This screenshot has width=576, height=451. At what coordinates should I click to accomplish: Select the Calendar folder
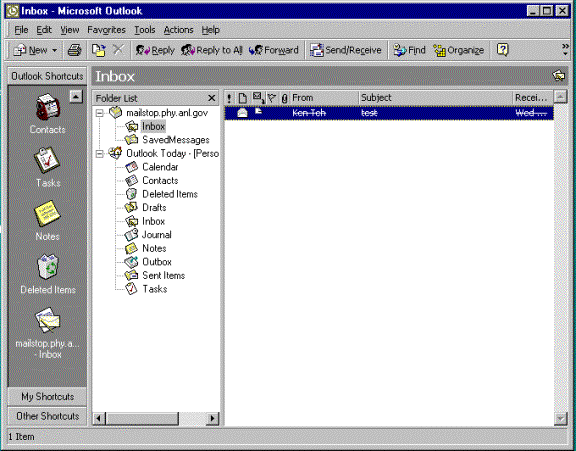[160, 167]
